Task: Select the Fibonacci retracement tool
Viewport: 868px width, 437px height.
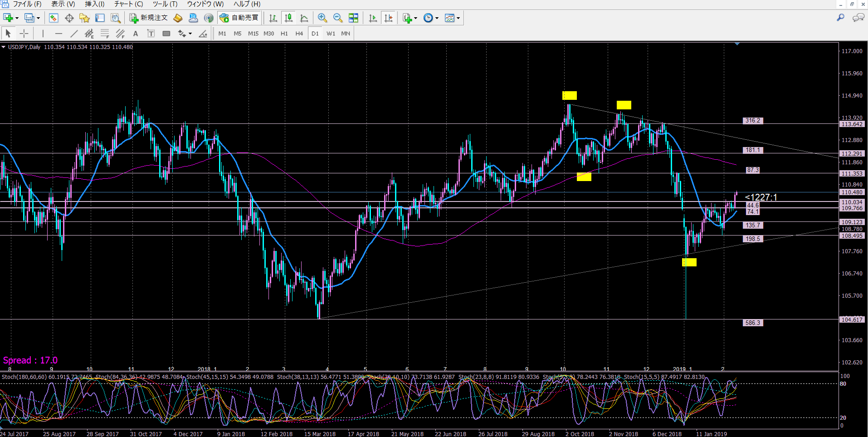Action: [x=105, y=33]
